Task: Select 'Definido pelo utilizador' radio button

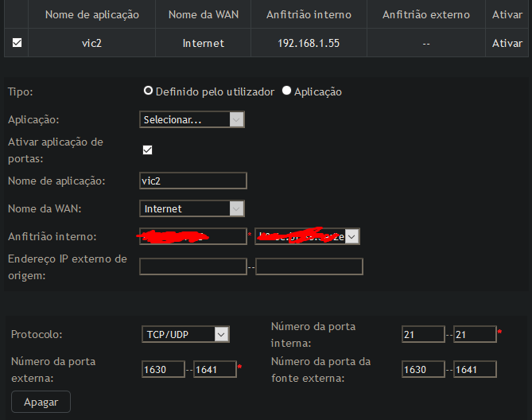Action: click(148, 91)
